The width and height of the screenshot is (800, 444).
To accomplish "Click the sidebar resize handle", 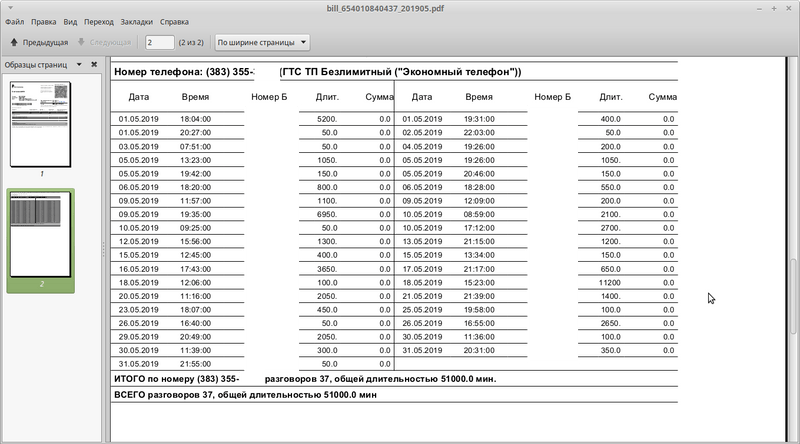I will point(104,250).
